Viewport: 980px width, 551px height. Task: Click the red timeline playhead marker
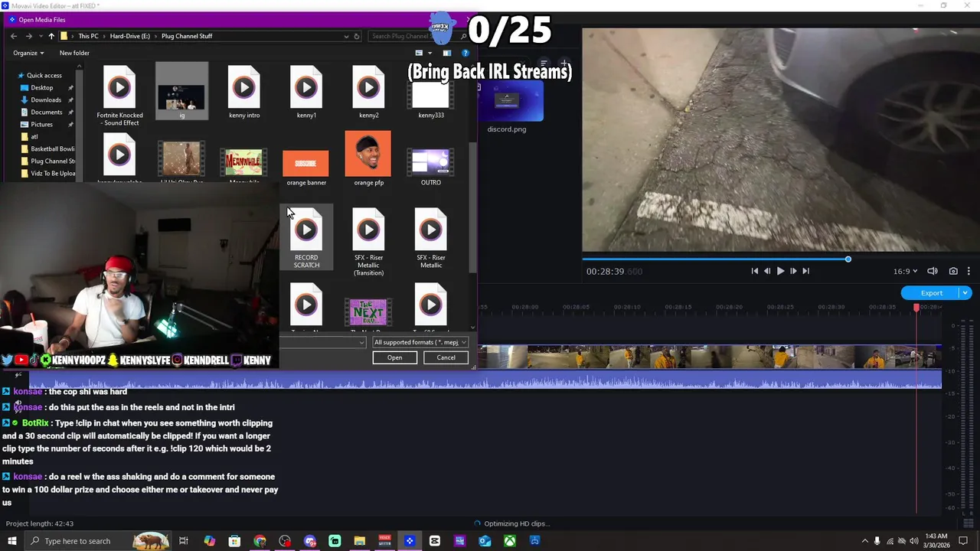(916, 307)
